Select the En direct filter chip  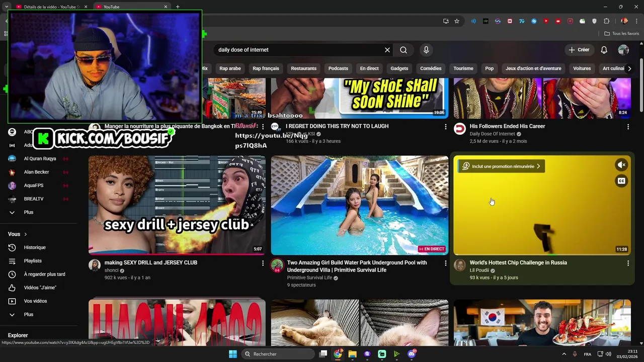[x=369, y=68]
